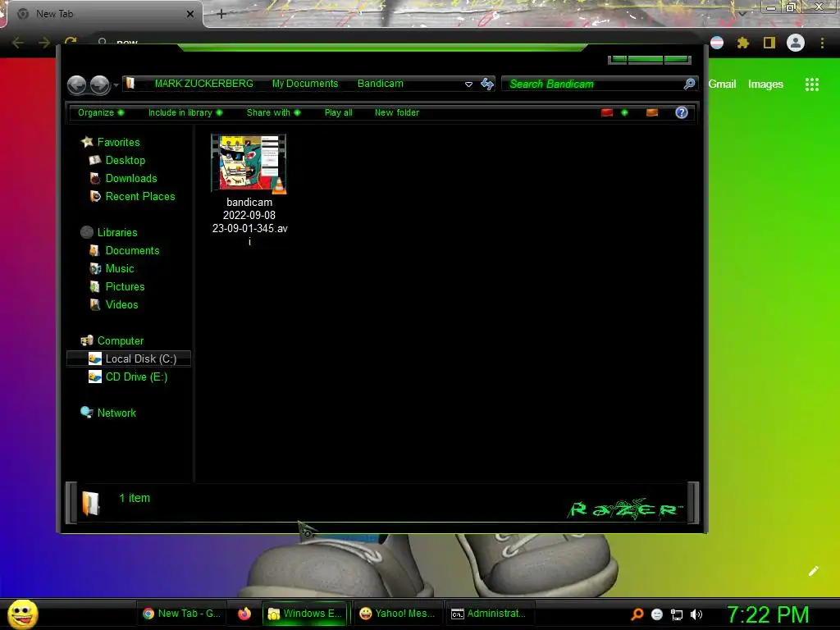
Task: Open Pictures library
Action: pyautogui.click(x=125, y=286)
